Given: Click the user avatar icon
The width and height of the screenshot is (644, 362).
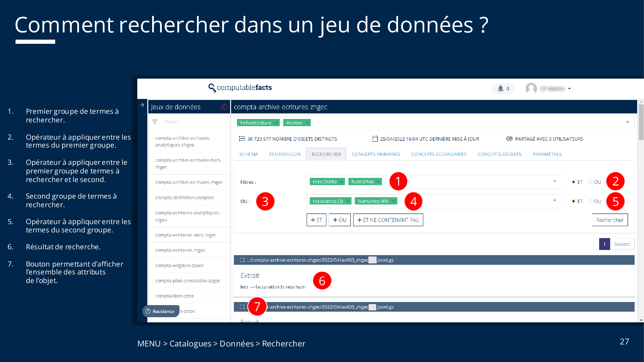Looking at the screenshot, I should click(x=531, y=89).
